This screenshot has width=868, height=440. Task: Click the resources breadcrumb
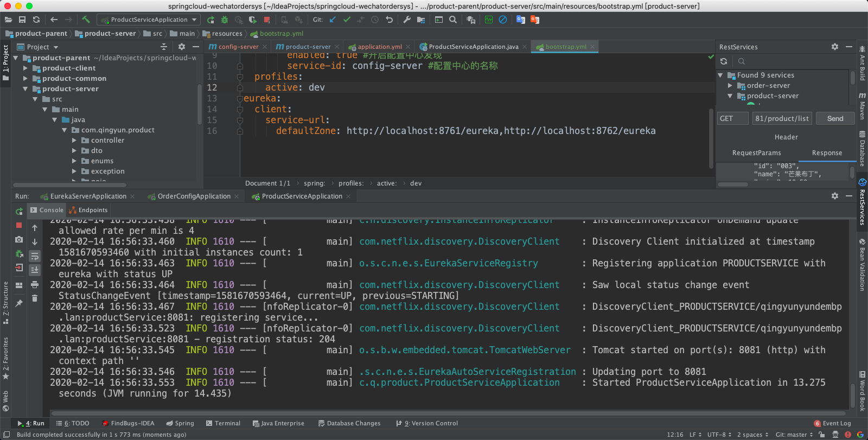(224, 34)
